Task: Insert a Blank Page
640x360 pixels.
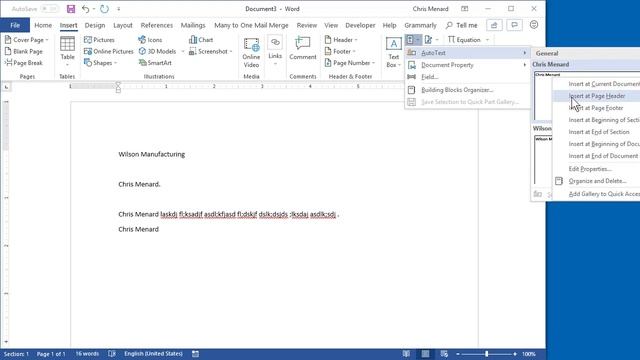Action: pos(24,51)
